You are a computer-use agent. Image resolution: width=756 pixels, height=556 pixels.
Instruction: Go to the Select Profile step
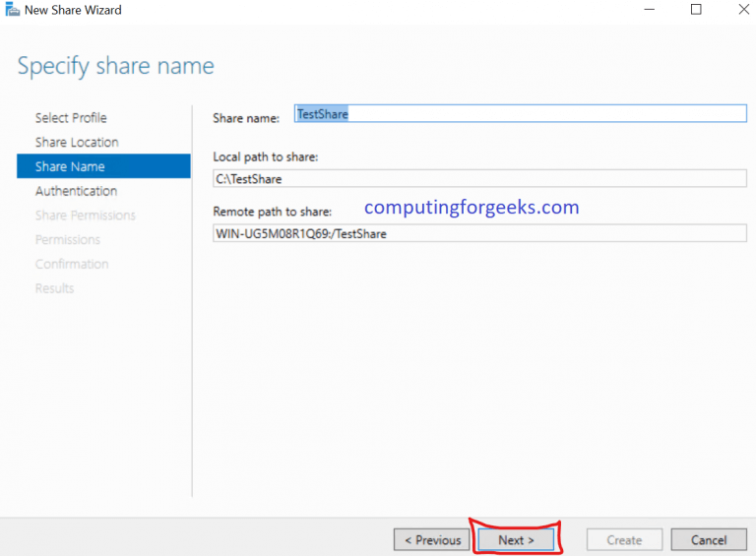coord(71,118)
